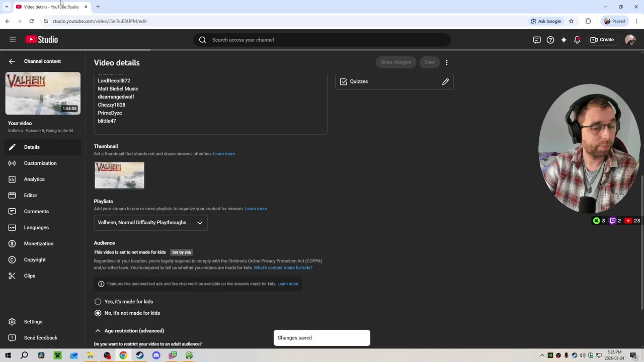Image resolution: width=644 pixels, height=362 pixels.
Task: Click the Monetization dollar icon
Action: [13, 243]
